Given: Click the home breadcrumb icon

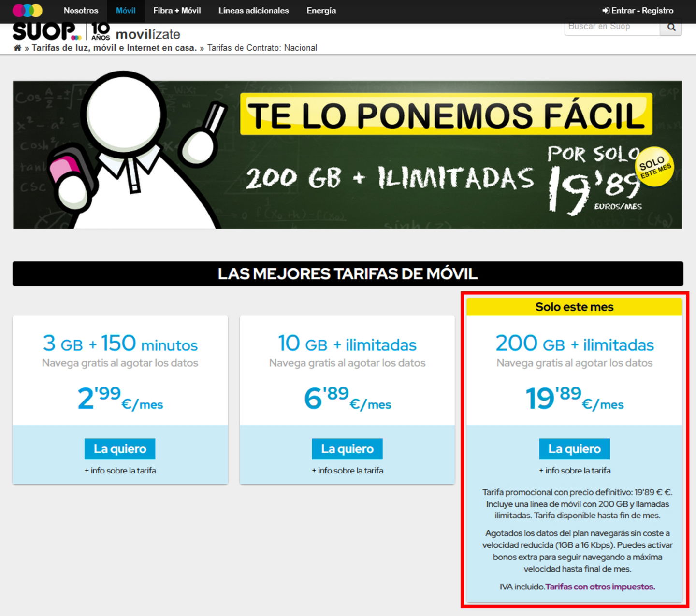Looking at the screenshot, I should tap(17, 48).
